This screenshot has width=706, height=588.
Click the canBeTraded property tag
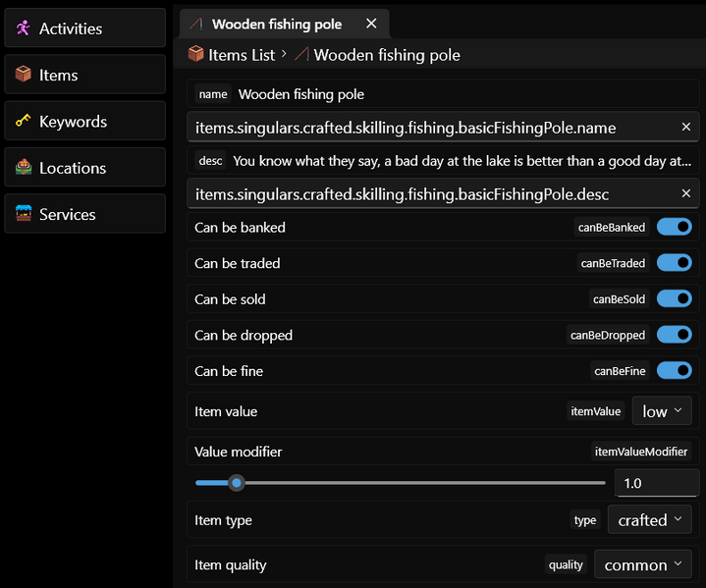point(613,262)
